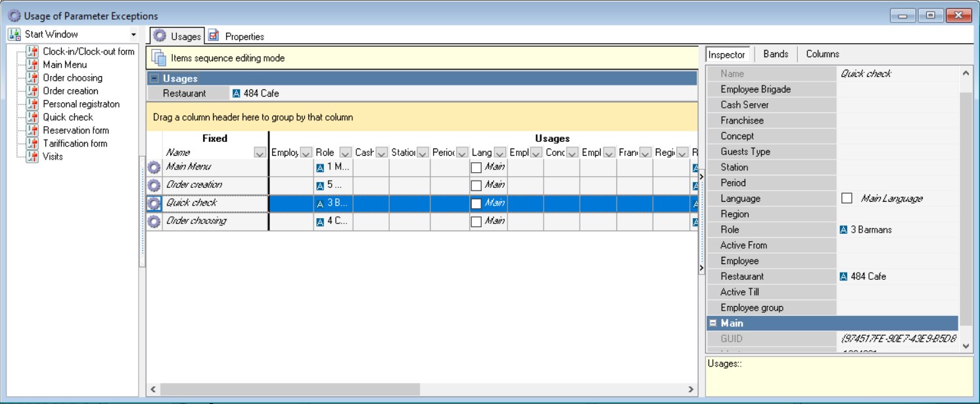The height and width of the screenshot is (404, 980).
Task: Open the Station column filter dropdown
Action: [x=423, y=153]
